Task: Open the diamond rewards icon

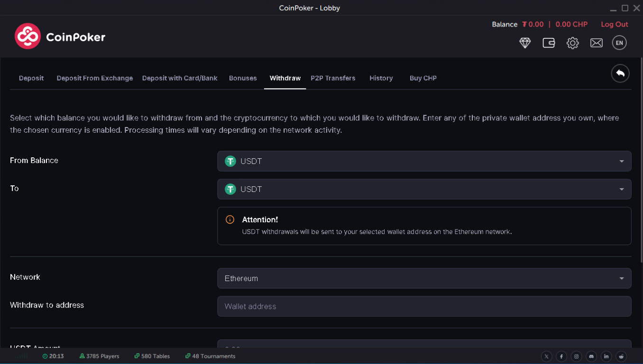Action: coord(525,43)
